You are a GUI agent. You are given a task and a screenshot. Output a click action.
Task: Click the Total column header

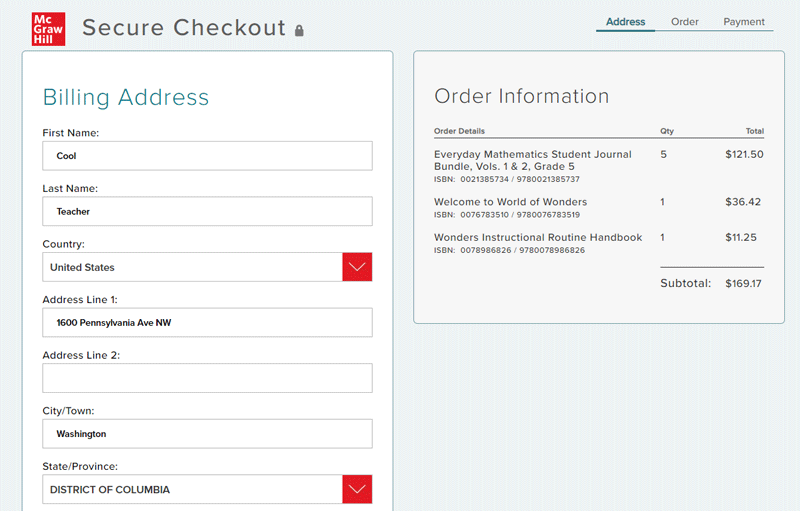point(755,131)
